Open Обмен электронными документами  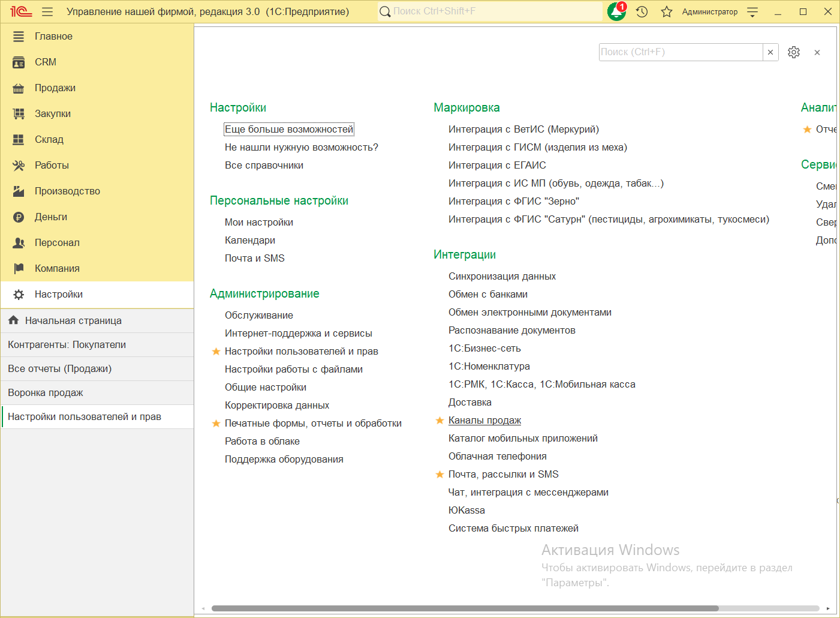pyautogui.click(x=530, y=313)
